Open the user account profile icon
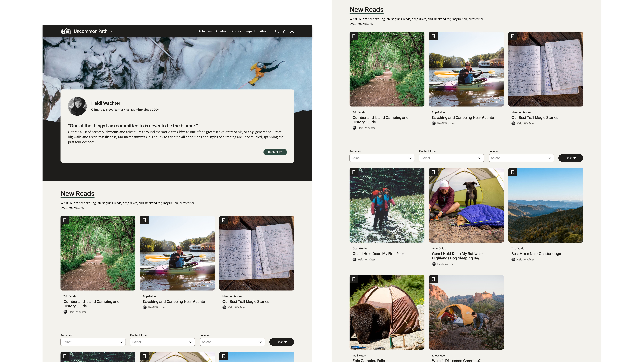644x362 pixels. click(x=292, y=31)
